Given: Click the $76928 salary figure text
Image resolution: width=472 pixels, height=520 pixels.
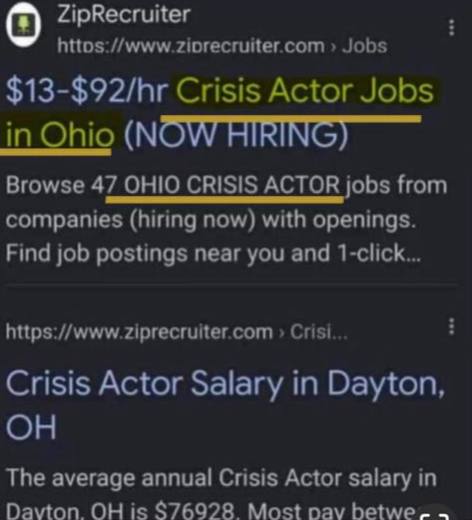Looking at the screenshot, I should [198, 511].
